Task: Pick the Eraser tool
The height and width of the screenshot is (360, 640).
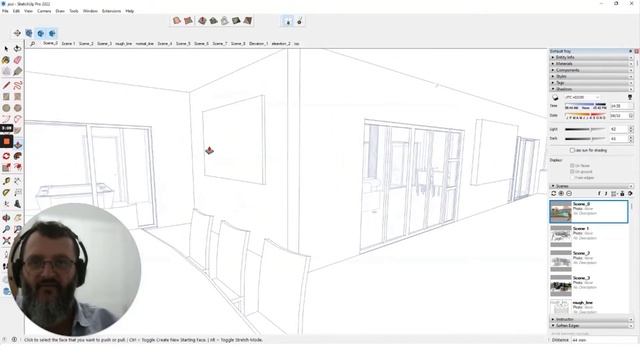Action: coord(18,60)
